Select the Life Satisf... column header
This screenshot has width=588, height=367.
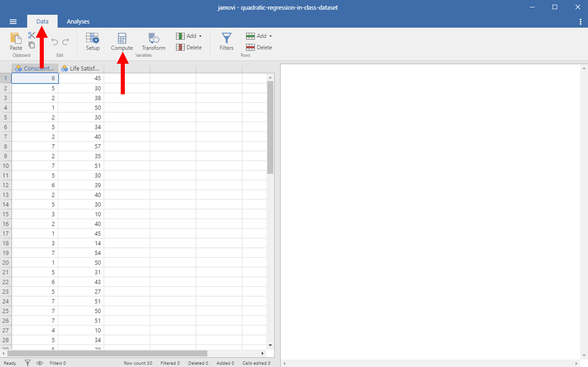81,68
